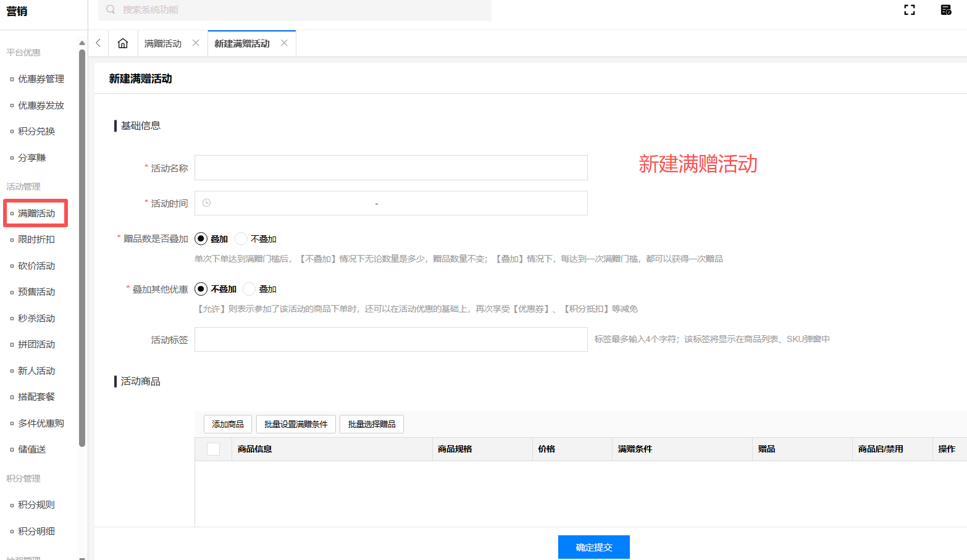Click the 活动商品 section heading
This screenshot has width=967, height=560.
coord(141,381)
